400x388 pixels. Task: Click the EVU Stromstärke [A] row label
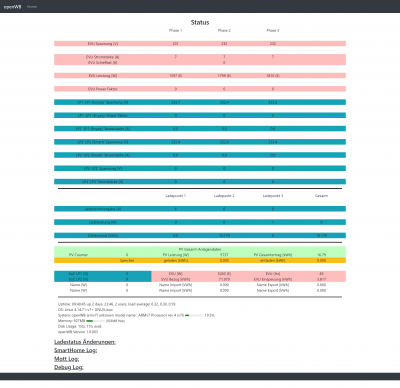[x=103, y=57]
